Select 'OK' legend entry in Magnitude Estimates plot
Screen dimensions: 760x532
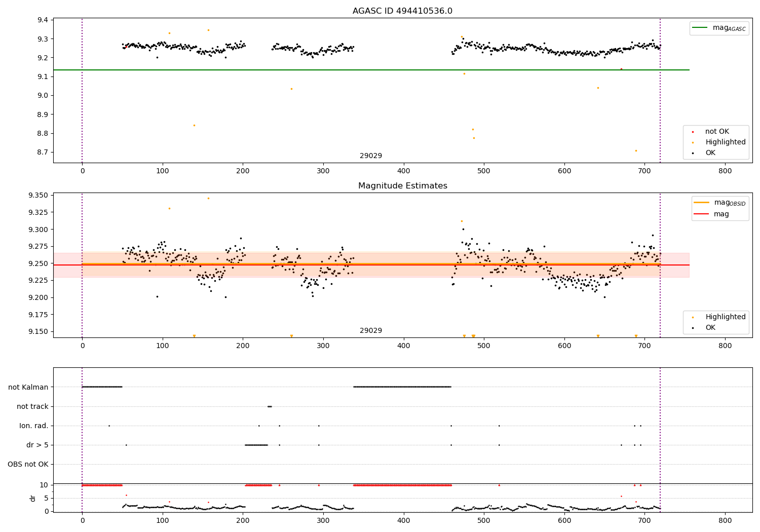710,328
